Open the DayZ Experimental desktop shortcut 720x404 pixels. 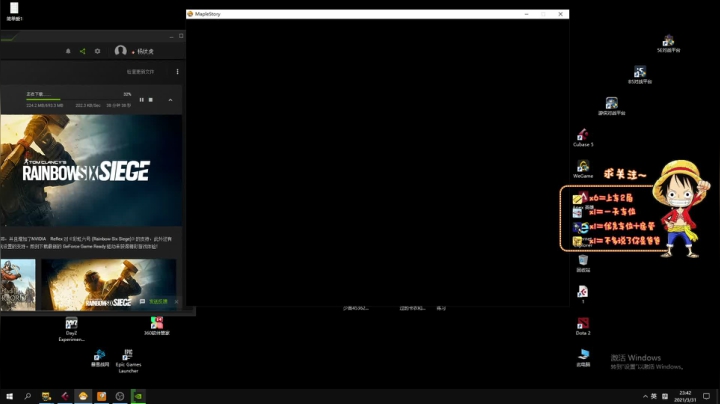tap(71, 329)
